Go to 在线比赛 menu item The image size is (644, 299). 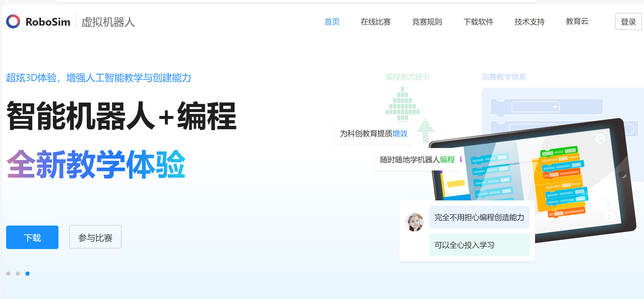pyautogui.click(x=376, y=22)
